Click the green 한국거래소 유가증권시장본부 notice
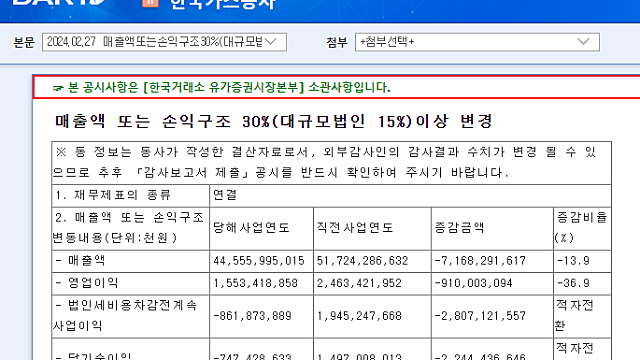Image resolution: width=640 pixels, height=360 pixels. pyautogui.click(x=222, y=87)
